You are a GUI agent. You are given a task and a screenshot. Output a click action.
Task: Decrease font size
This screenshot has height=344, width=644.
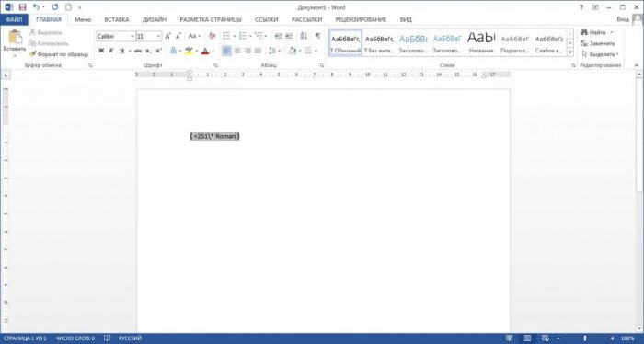point(178,36)
